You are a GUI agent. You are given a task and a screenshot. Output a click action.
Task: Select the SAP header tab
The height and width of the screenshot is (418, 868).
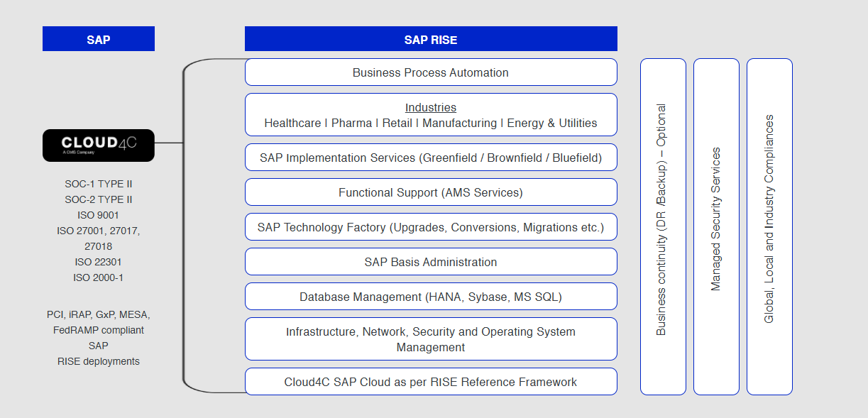click(98, 39)
